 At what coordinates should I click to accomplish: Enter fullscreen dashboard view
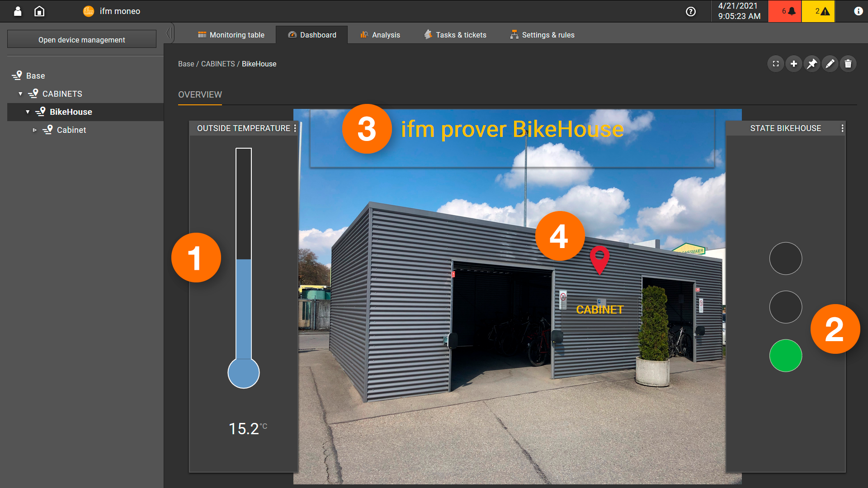point(776,64)
